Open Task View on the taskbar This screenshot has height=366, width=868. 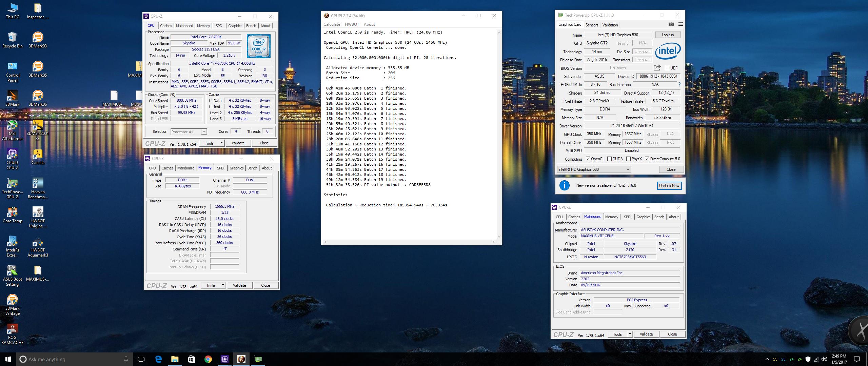click(141, 359)
